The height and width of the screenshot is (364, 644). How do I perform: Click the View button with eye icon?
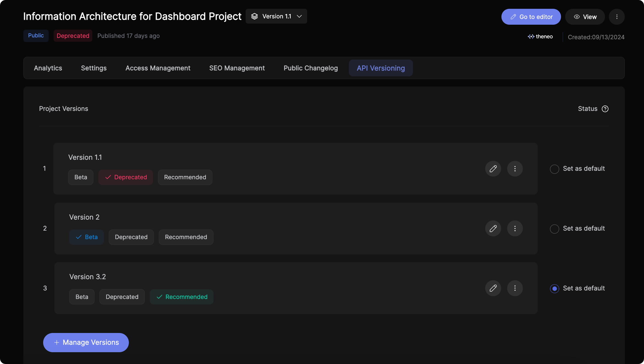pyautogui.click(x=585, y=17)
